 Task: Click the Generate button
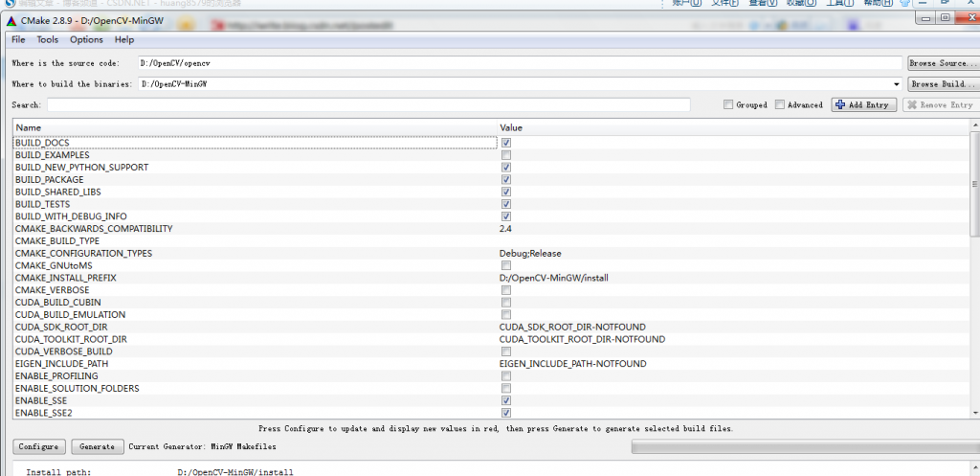[x=97, y=446]
